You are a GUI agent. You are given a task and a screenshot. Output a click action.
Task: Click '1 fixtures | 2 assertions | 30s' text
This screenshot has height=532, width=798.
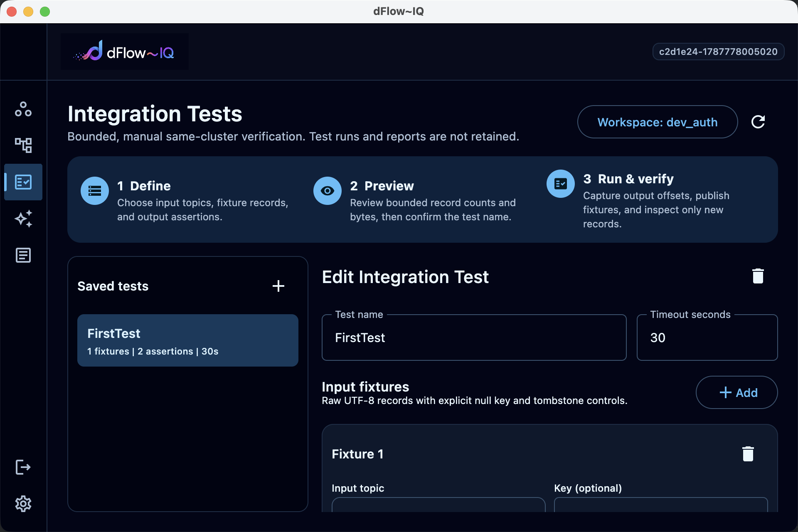pyautogui.click(x=153, y=351)
